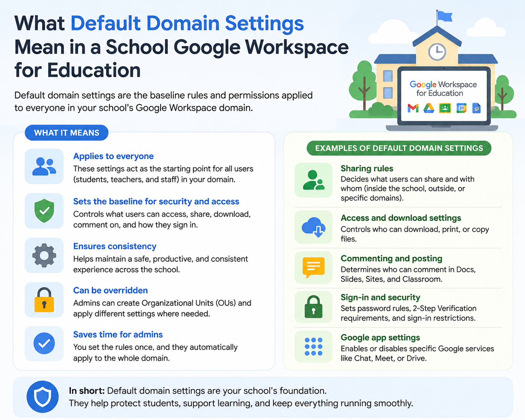
Task: Click text 'Sets password rules, 2-Step Verification'
Action: 409,308
